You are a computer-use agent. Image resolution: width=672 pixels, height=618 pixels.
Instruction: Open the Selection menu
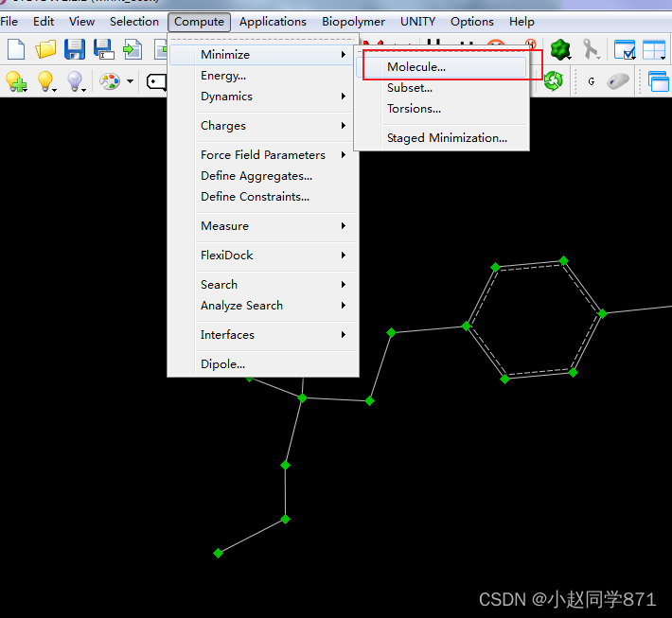(134, 22)
